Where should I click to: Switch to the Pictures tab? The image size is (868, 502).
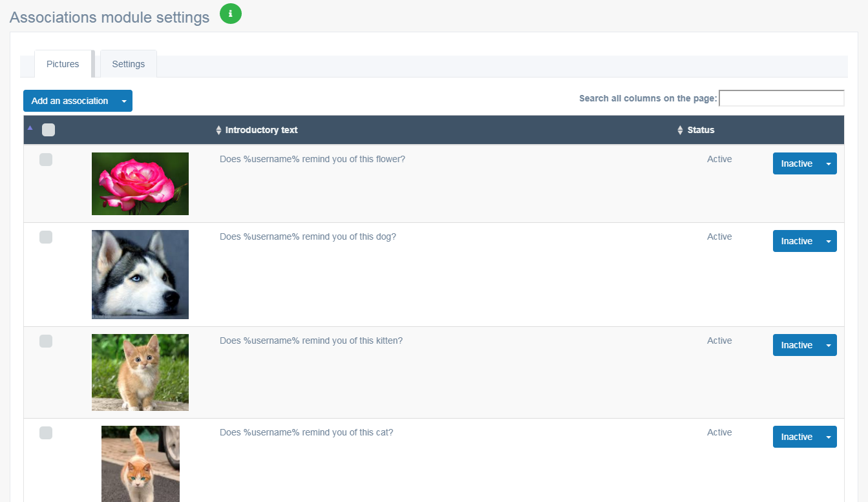(63, 64)
